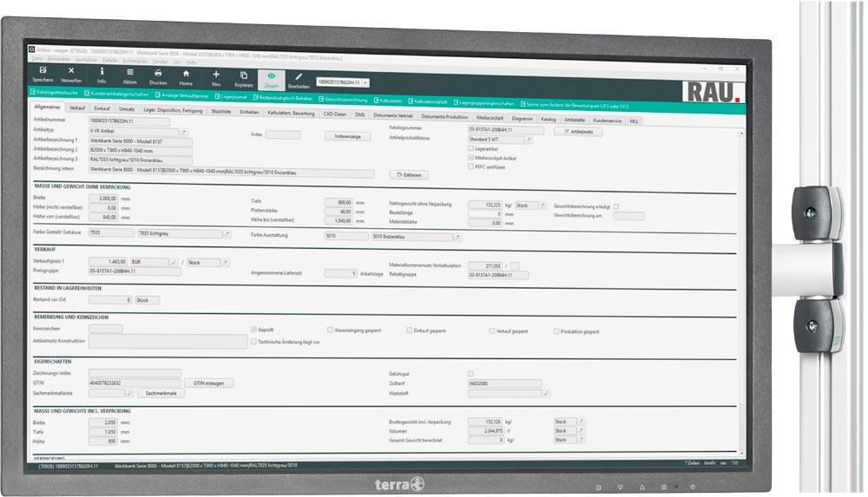
Task: Select the Bearbeiten pencil icon
Action: pos(299,78)
